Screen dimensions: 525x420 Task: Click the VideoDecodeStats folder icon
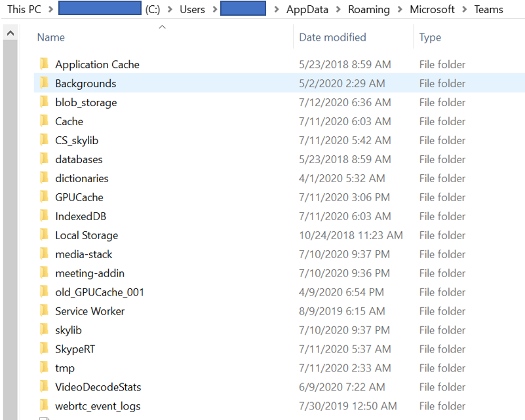(44, 387)
